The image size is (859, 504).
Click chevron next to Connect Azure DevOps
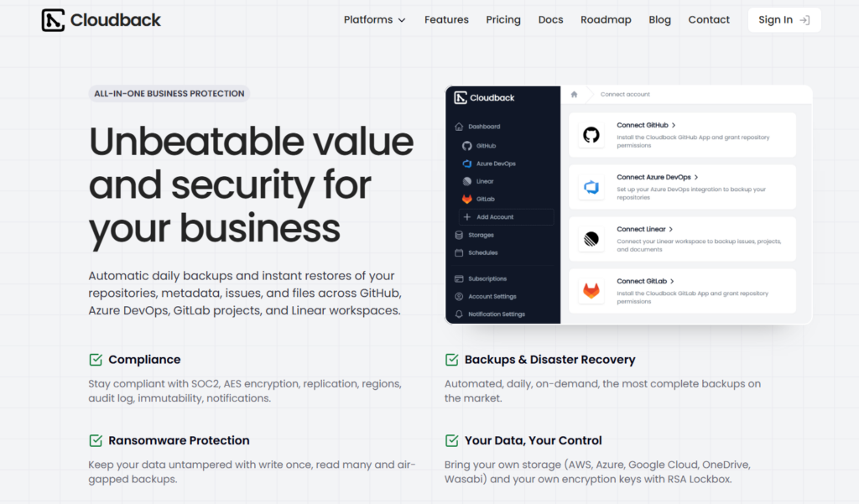click(696, 177)
